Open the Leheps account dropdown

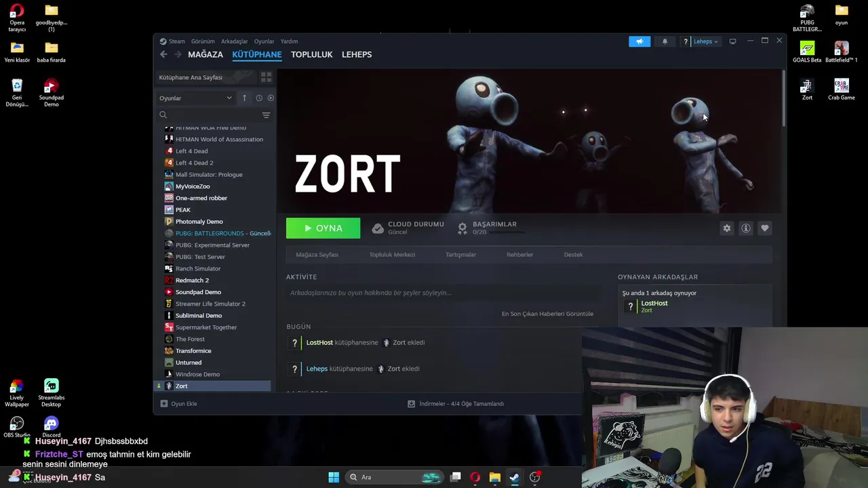(705, 41)
